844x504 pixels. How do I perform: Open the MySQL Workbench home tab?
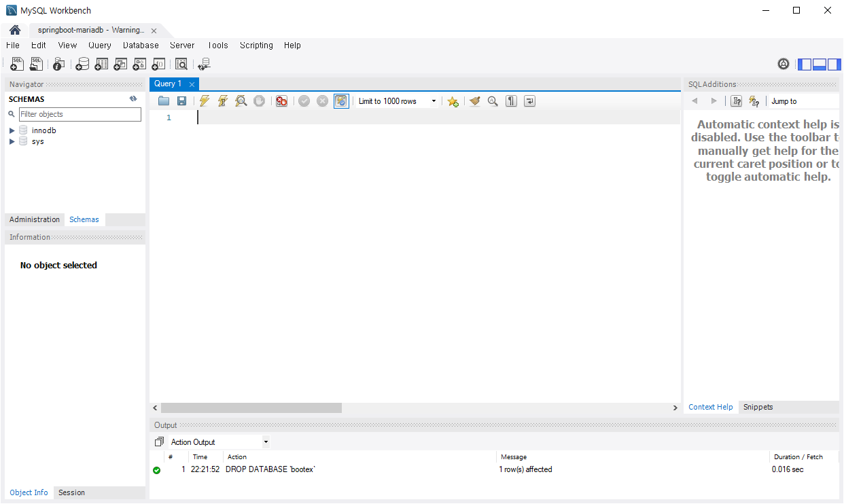pos(15,31)
